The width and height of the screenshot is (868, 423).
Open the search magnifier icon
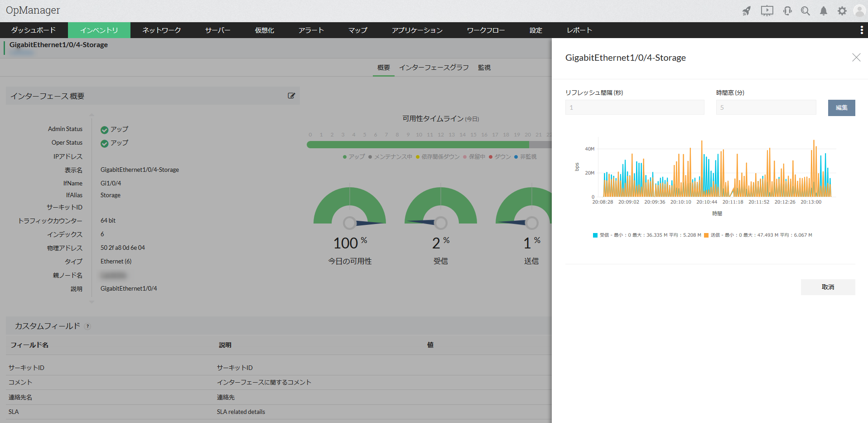805,11
